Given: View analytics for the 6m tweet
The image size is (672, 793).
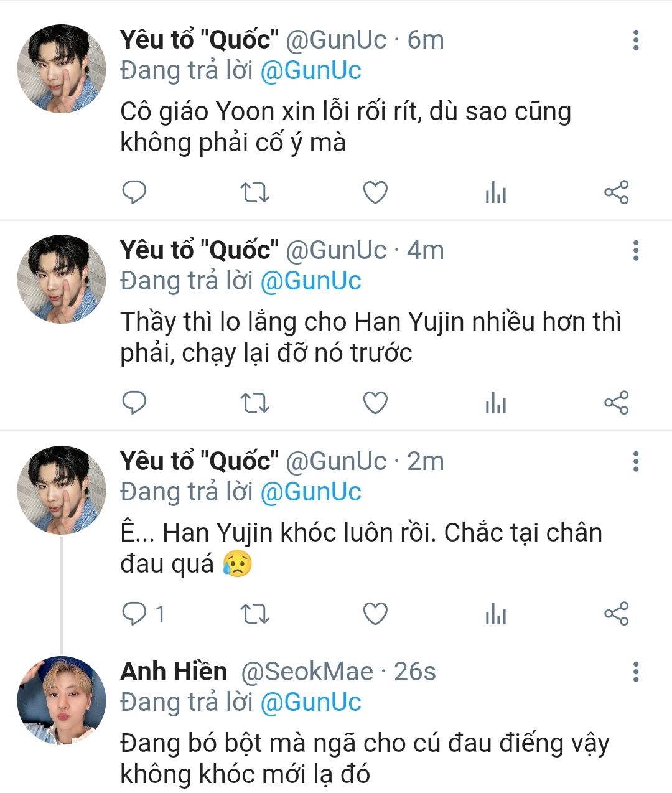Looking at the screenshot, I should [496, 194].
